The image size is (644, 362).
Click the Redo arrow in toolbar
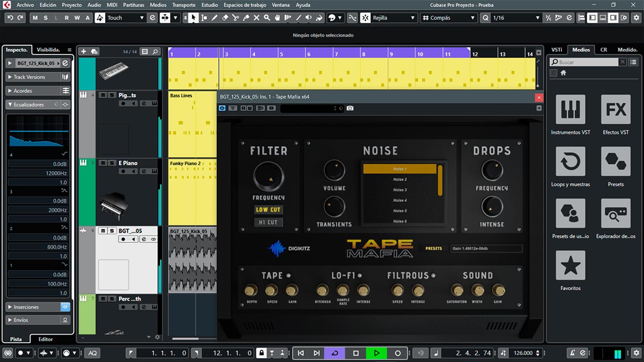[20, 18]
